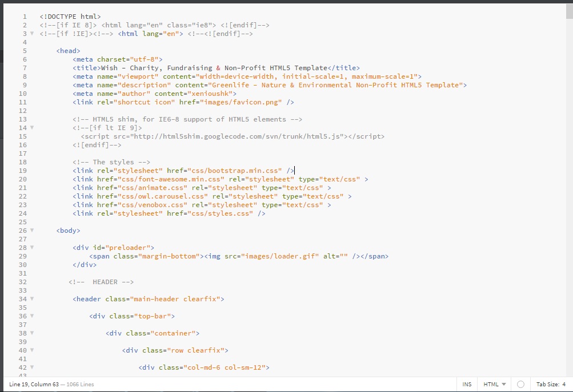Click the "css/bootstrap.min.css" href value
The width and height of the screenshot is (573, 392).
tap(235, 171)
